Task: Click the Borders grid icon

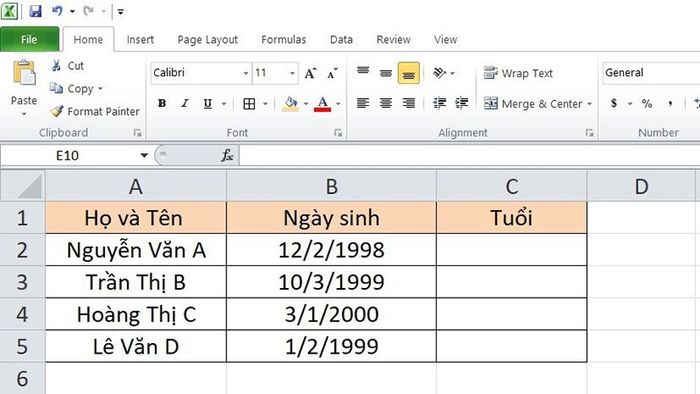Action: (x=249, y=104)
